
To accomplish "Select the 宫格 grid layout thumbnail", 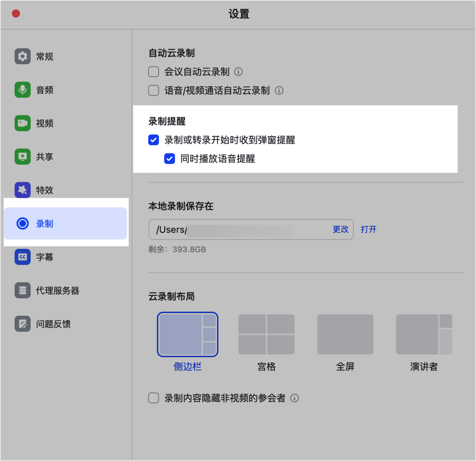I will 267,334.
